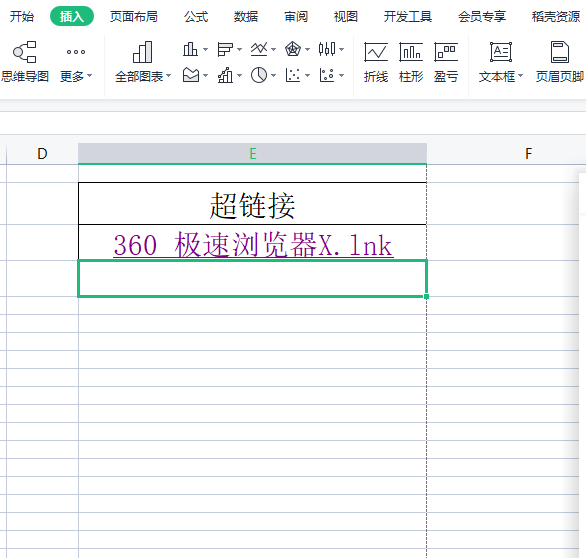Open 页眉页脚 header and footer
Image resolution: width=586 pixels, height=558 pixels.
point(559,62)
